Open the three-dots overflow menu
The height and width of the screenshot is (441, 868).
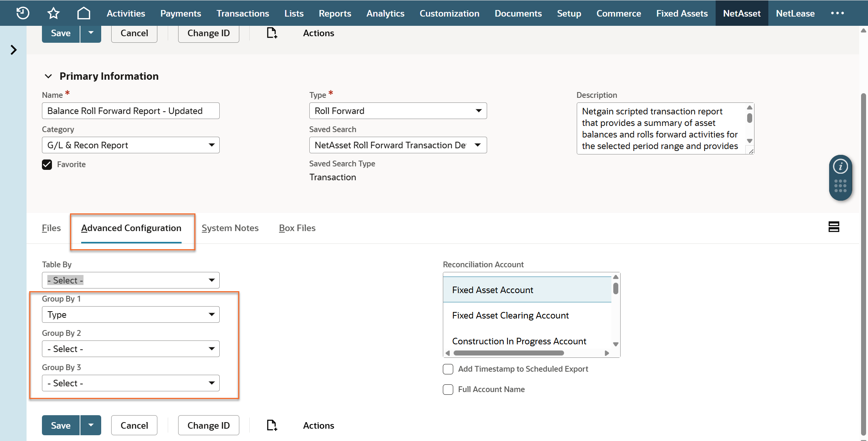[x=837, y=13]
